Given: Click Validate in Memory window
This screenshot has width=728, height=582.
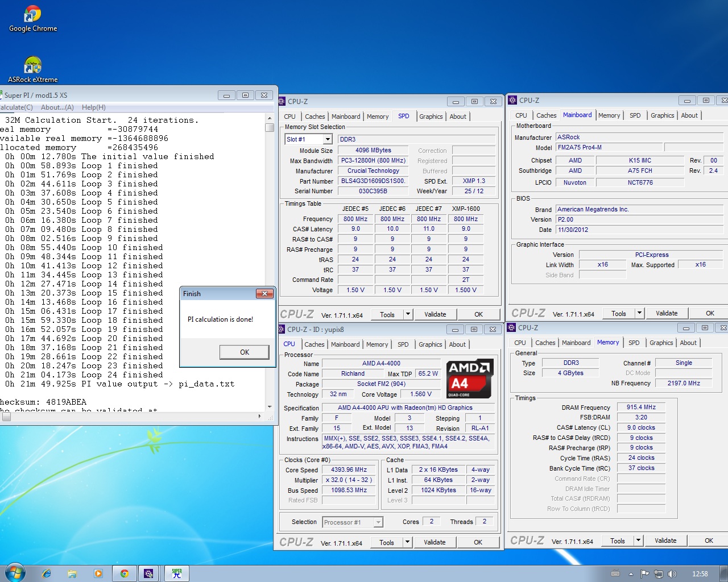Looking at the screenshot, I should (x=666, y=541).
